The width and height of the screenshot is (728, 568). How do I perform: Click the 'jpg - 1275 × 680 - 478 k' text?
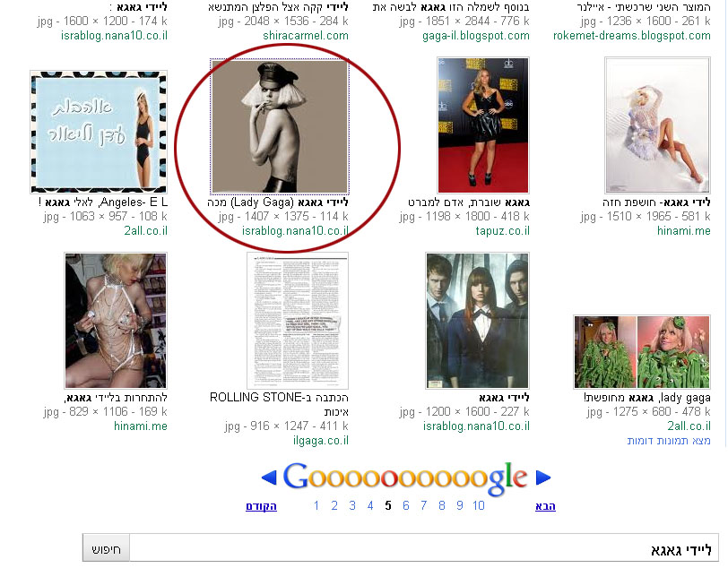pyautogui.click(x=648, y=411)
